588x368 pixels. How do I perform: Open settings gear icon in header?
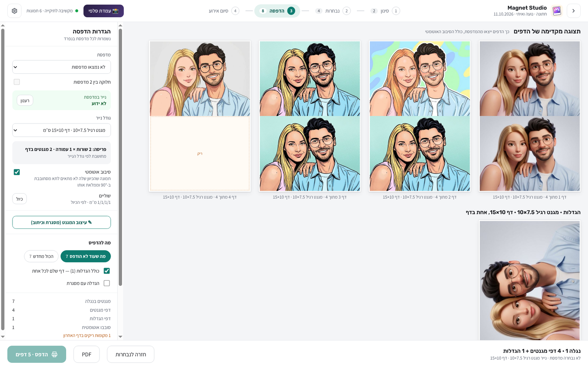pyautogui.click(x=14, y=11)
